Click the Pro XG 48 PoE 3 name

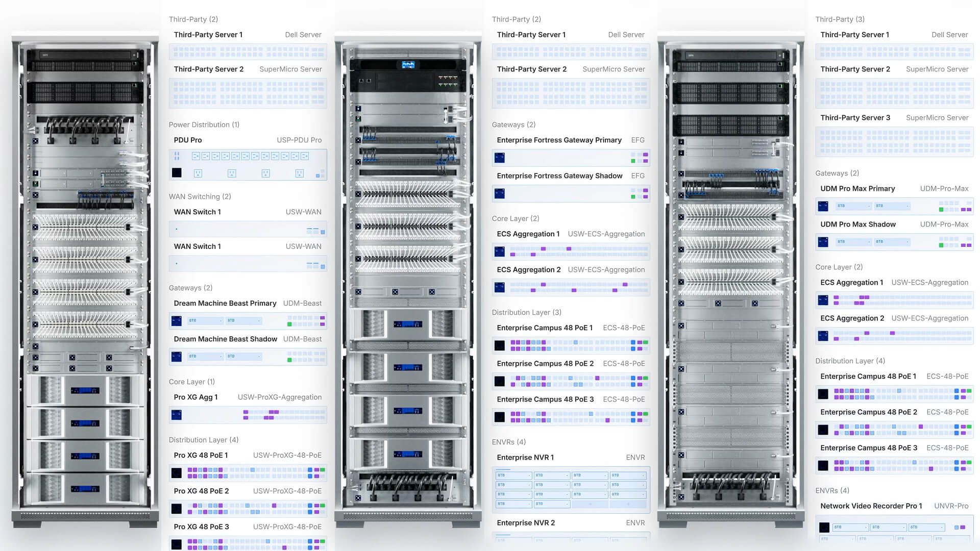[x=202, y=527]
